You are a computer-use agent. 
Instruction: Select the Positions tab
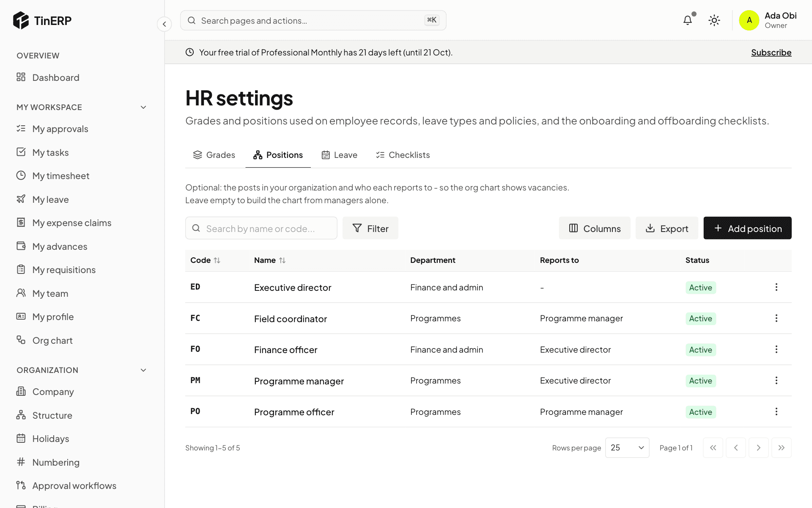[x=278, y=155]
